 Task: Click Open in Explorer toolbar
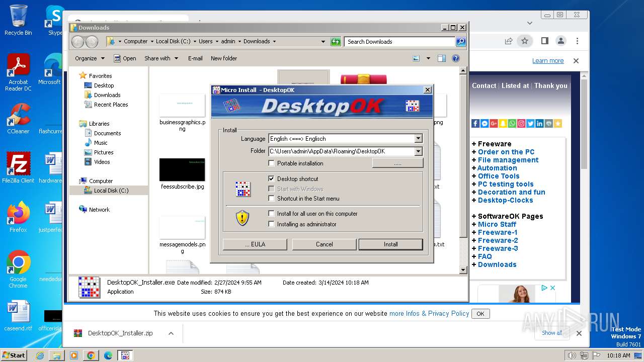pyautogui.click(x=125, y=58)
